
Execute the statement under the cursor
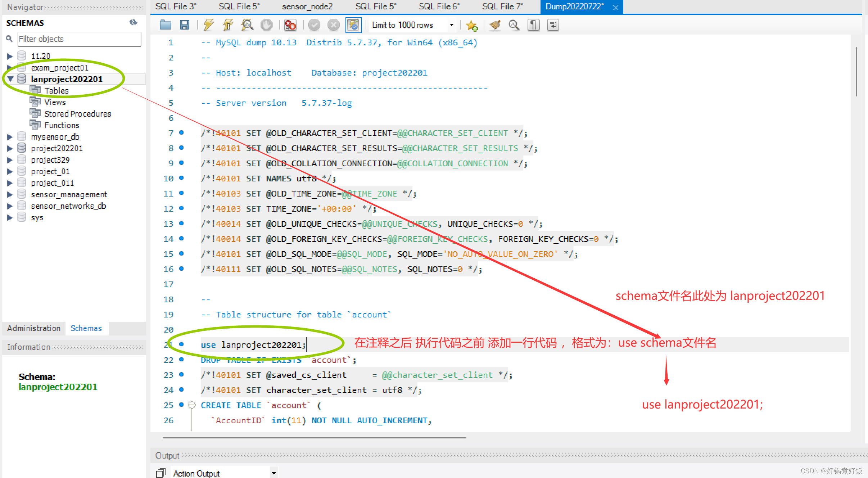pos(228,25)
